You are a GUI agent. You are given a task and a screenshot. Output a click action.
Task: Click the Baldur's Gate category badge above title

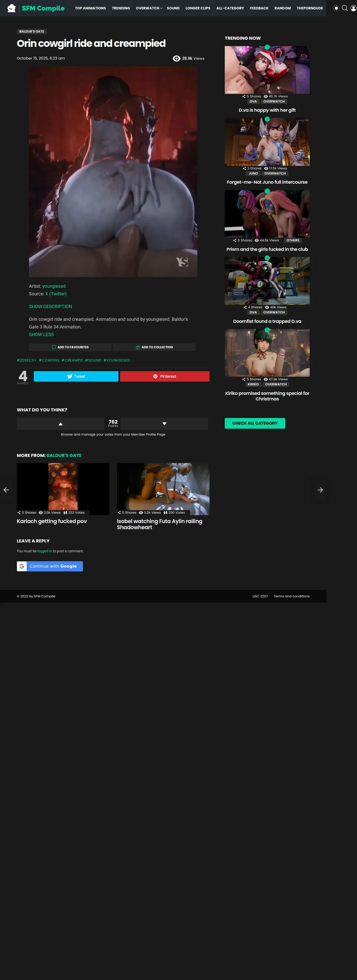(32, 32)
